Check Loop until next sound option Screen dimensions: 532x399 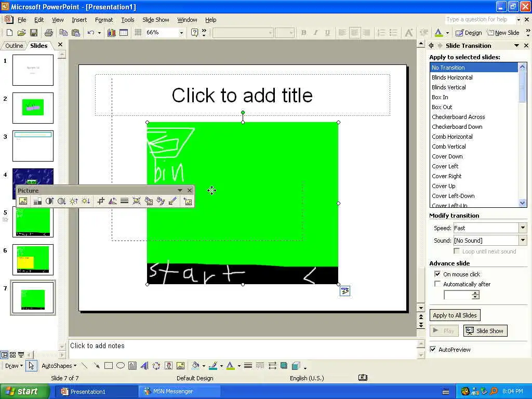click(x=457, y=251)
